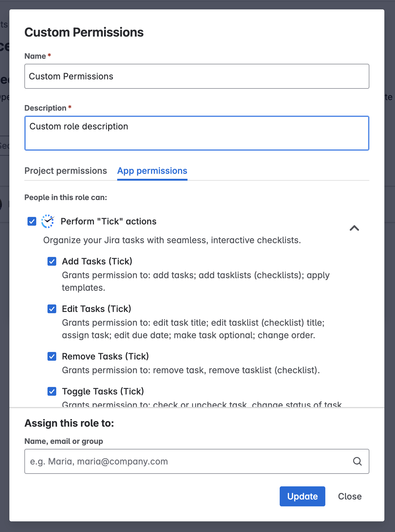Select the App permissions tab
The image size is (395, 532).
152,171
